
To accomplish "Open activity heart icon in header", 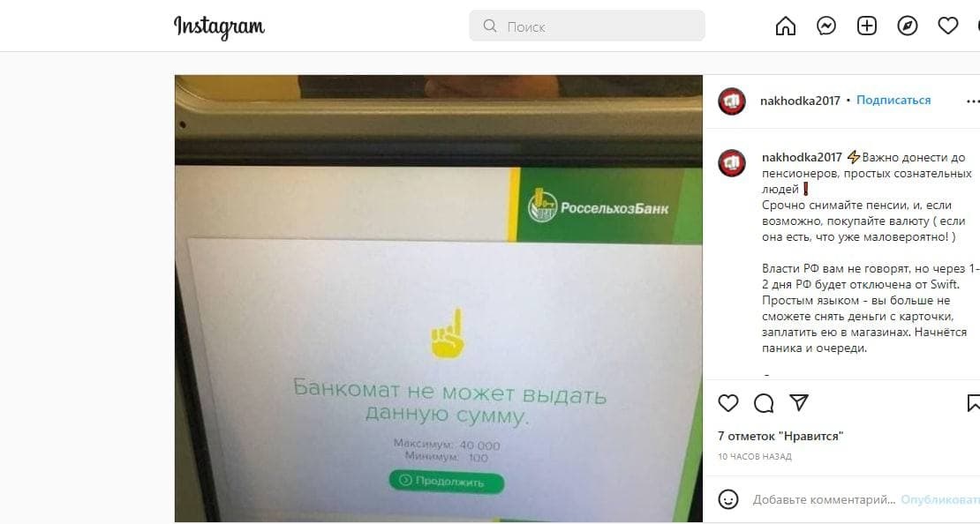I will click(947, 26).
